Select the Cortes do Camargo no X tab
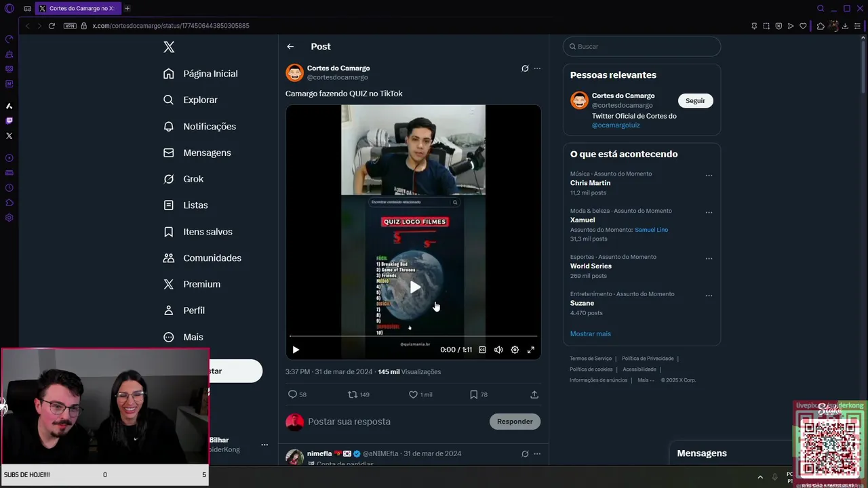Image resolution: width=868 pixels, height=488 pixels. (78, 8)
